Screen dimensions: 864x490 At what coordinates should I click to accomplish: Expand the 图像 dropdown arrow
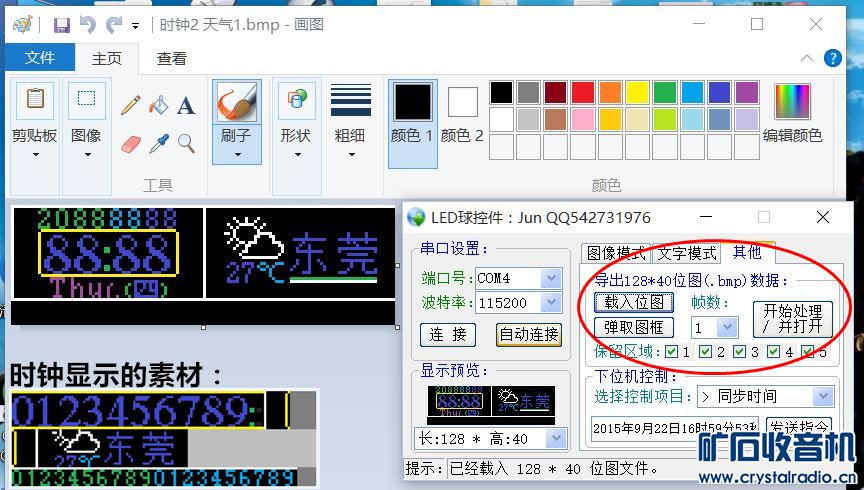point(87,155)
